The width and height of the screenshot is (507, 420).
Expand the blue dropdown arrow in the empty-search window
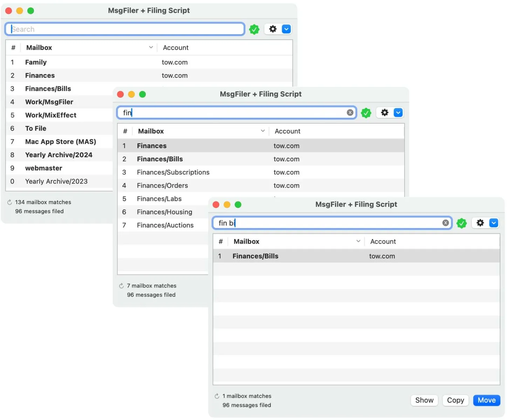coord(286,29)
